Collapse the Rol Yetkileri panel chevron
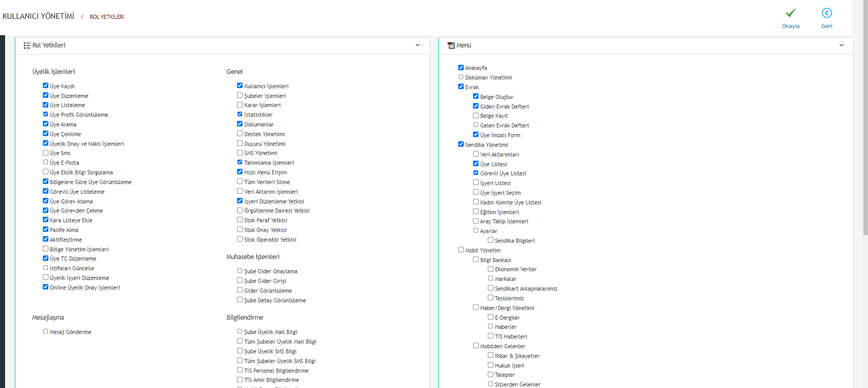The height and width of the screenshot is (388, 868). click(417, 45)
